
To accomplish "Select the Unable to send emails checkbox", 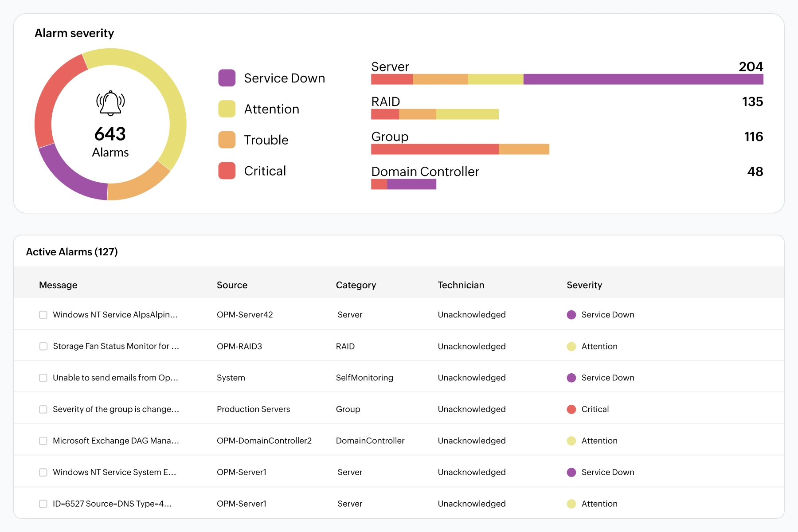I will coord(43,378).
